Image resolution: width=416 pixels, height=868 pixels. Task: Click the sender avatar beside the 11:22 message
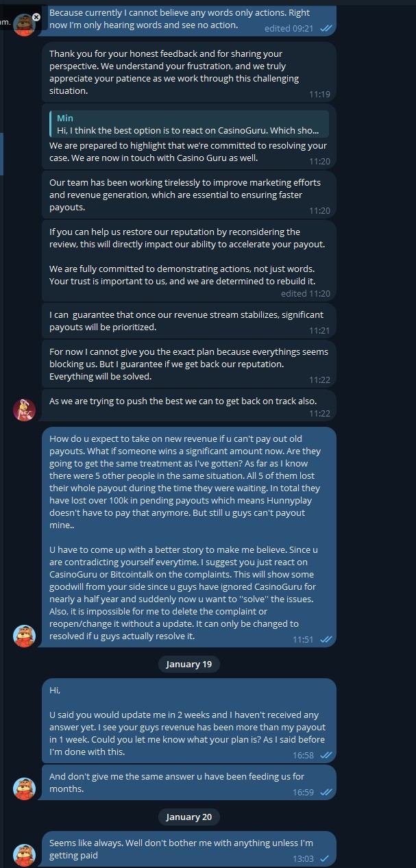[25, 410]
